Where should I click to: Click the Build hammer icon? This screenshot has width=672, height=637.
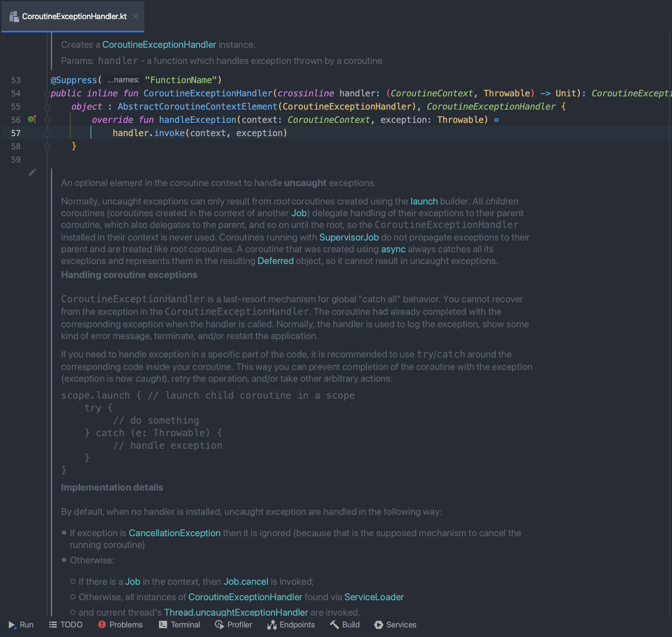334,624
